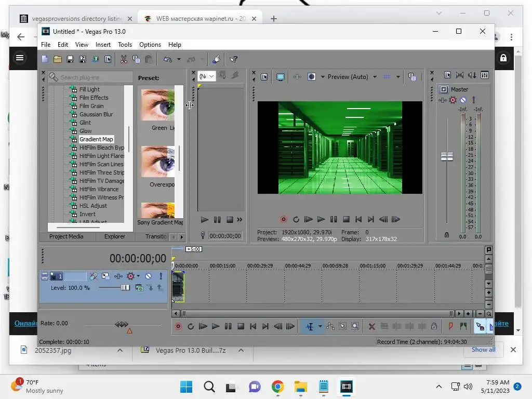Viewport: 532px width, 399px height.
Task: Click the Cut scissors icon
Action: (x=124, y=59)
